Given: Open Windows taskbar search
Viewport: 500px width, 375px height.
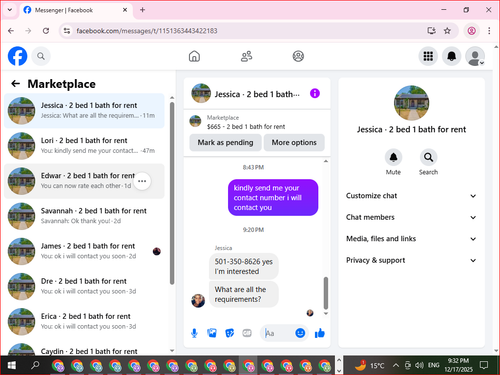Looking at the screenshot, I should [35, 366].
